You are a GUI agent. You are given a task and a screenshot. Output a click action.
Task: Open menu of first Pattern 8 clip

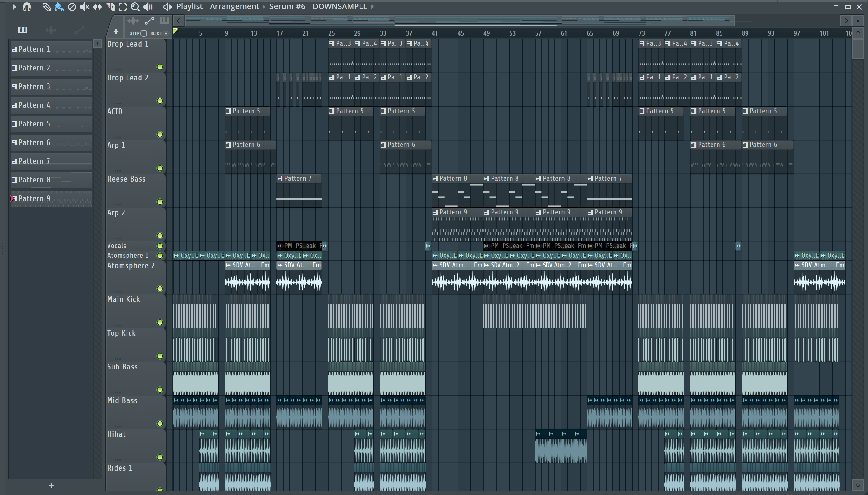pos(435,178)
